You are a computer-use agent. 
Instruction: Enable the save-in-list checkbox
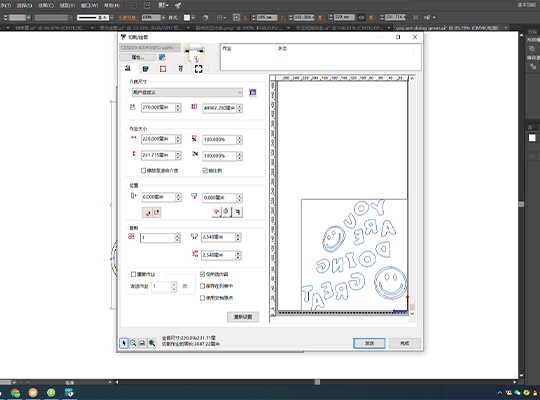(202, 286)
